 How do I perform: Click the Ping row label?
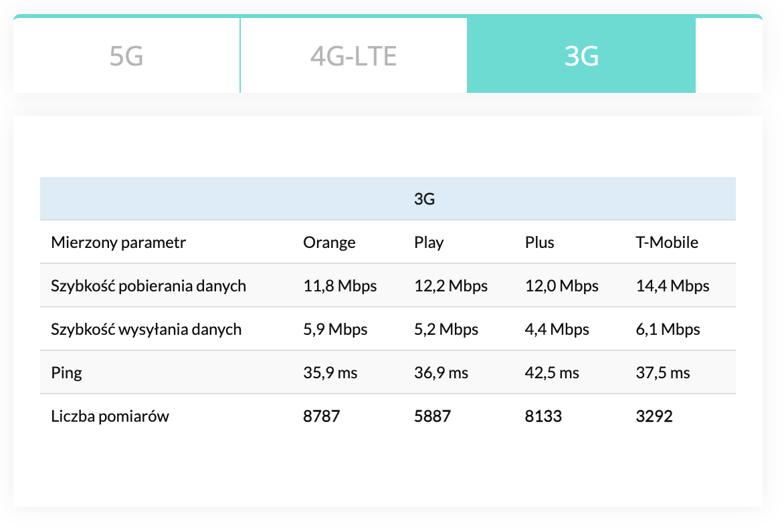pos(66,373)
